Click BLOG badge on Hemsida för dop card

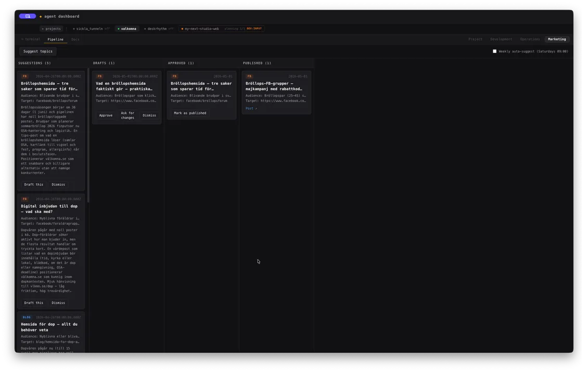[26, 317]
